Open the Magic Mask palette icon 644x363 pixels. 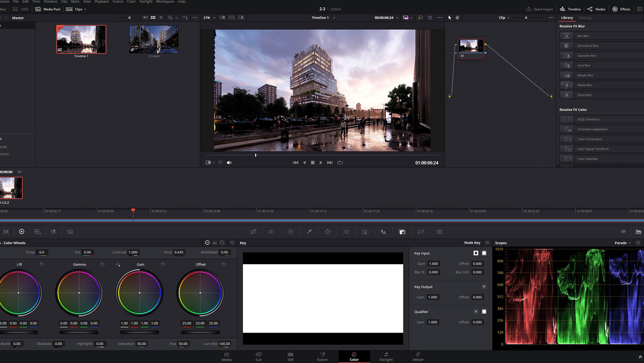coord(365,232)
